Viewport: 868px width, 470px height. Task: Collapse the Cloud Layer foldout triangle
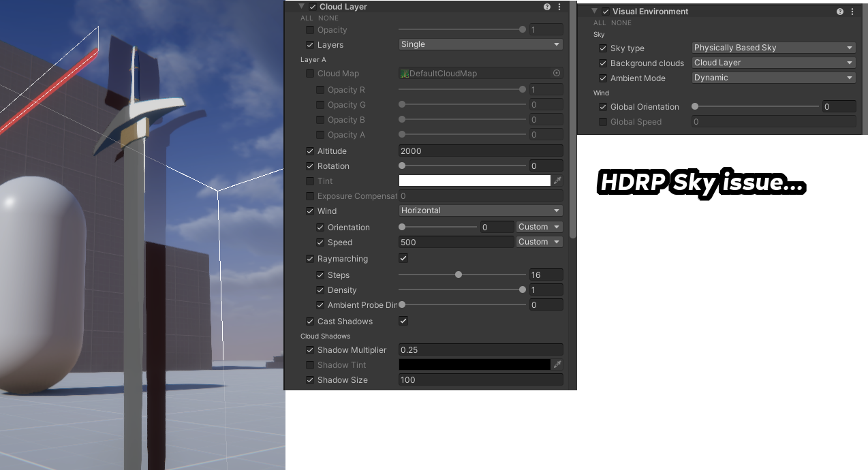tap(301, 6)
